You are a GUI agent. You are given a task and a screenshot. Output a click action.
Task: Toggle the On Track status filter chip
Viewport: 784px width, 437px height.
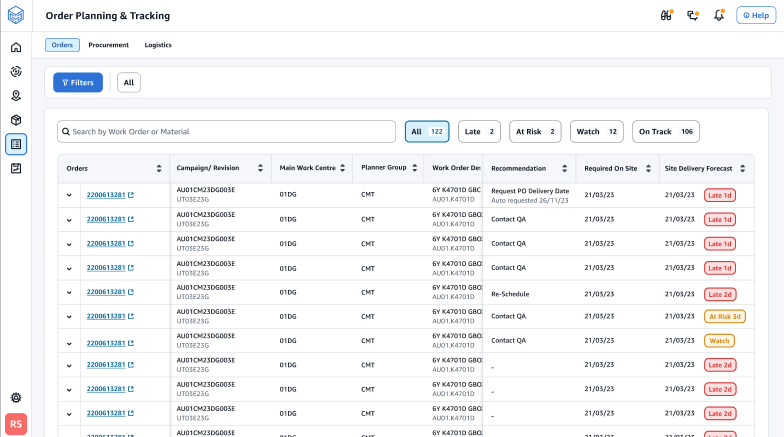click(665, 131)
